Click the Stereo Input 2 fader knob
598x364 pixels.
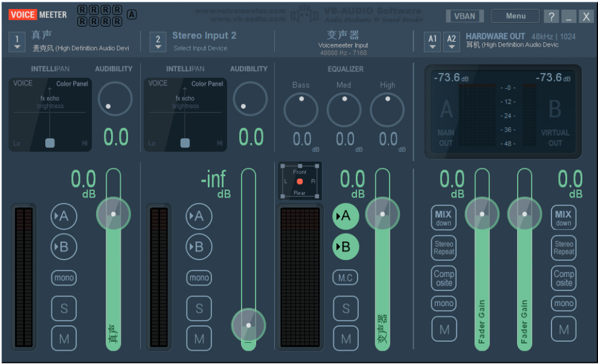click(x=248, y=325)
